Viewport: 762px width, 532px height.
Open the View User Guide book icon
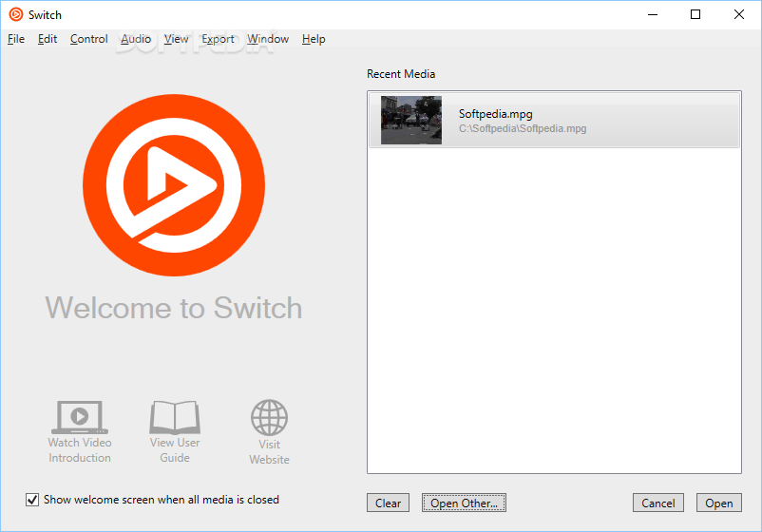click(175, 417)
